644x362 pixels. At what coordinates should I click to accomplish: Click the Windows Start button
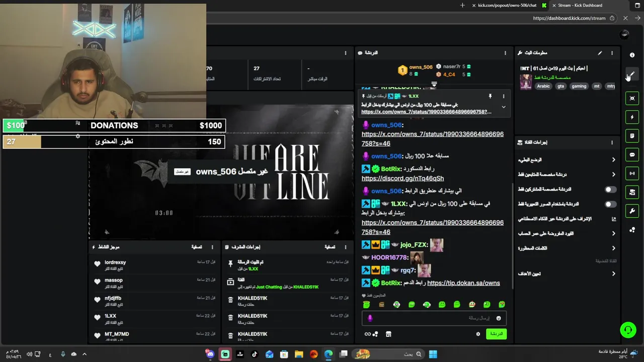[433, 354]
